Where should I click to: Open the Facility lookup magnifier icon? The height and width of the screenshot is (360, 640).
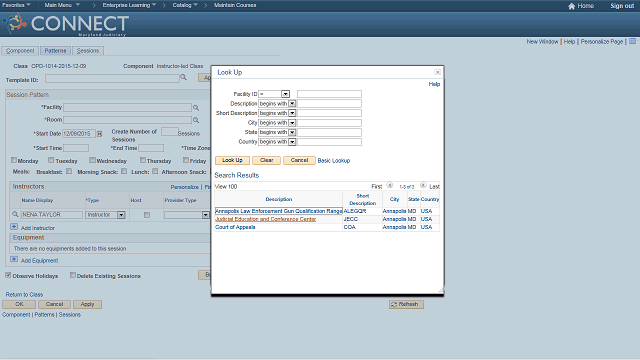(196, 108)
